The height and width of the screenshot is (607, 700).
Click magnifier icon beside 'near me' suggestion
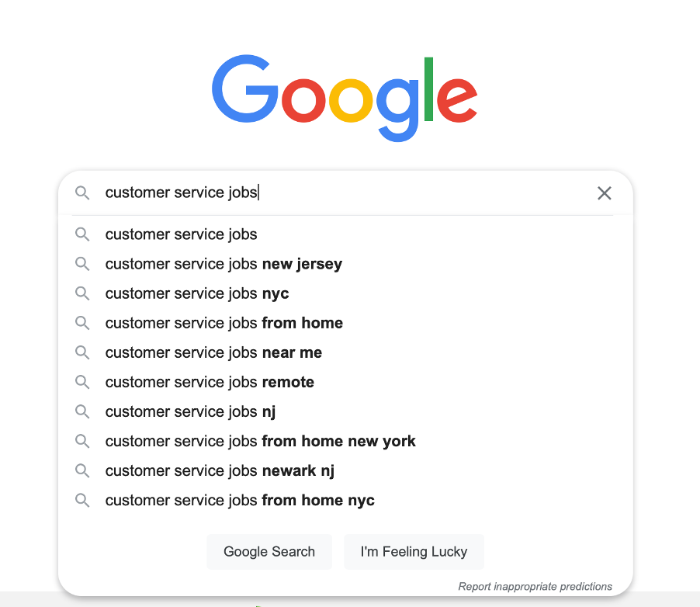click(81, 352)
